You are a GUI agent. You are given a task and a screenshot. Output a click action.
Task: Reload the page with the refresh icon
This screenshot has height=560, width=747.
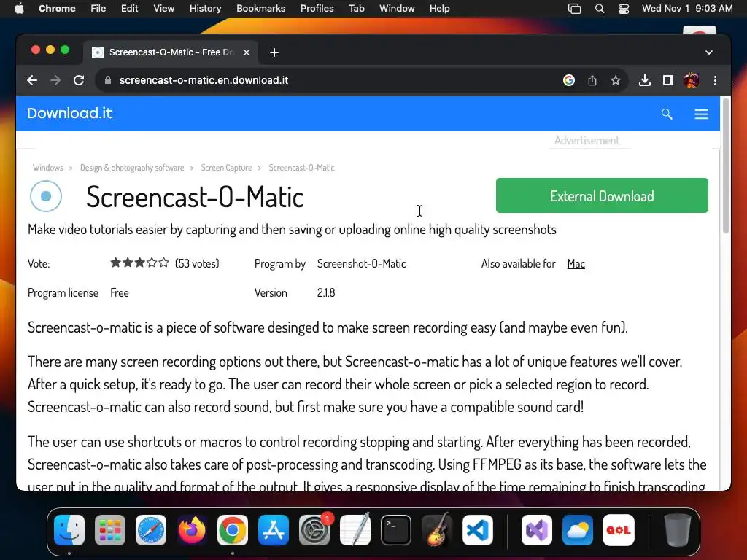pos(79,80)
